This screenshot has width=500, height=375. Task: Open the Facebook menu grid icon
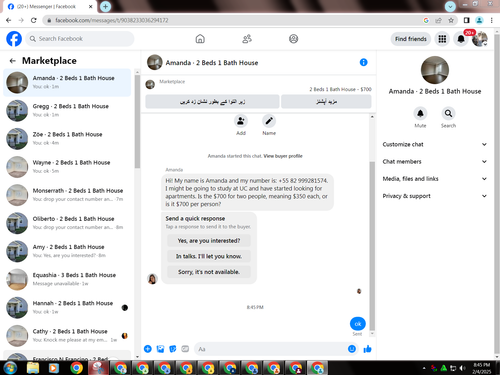point(442,39)
